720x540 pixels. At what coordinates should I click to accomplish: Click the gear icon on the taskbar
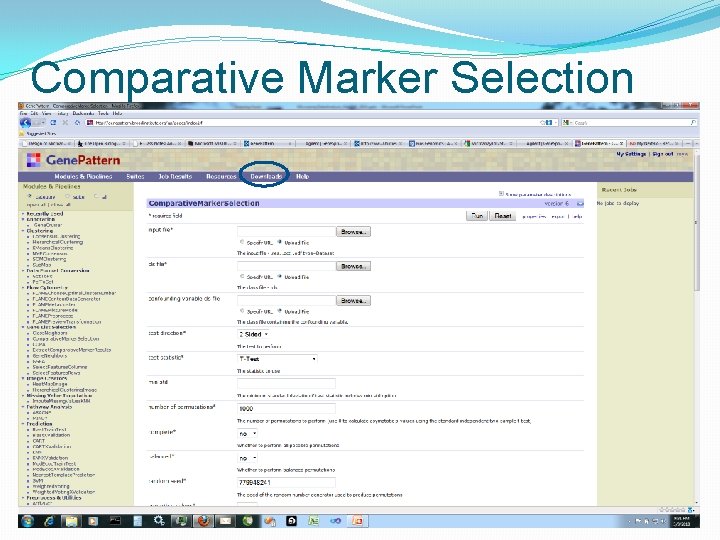159,521
